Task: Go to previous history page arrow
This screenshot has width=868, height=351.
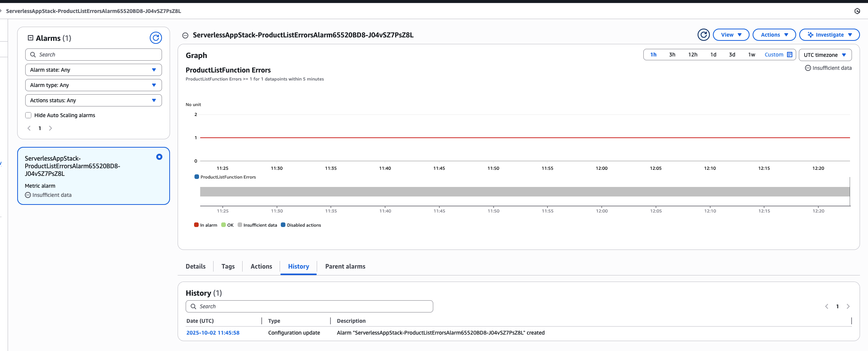Action: coord(827,306)
